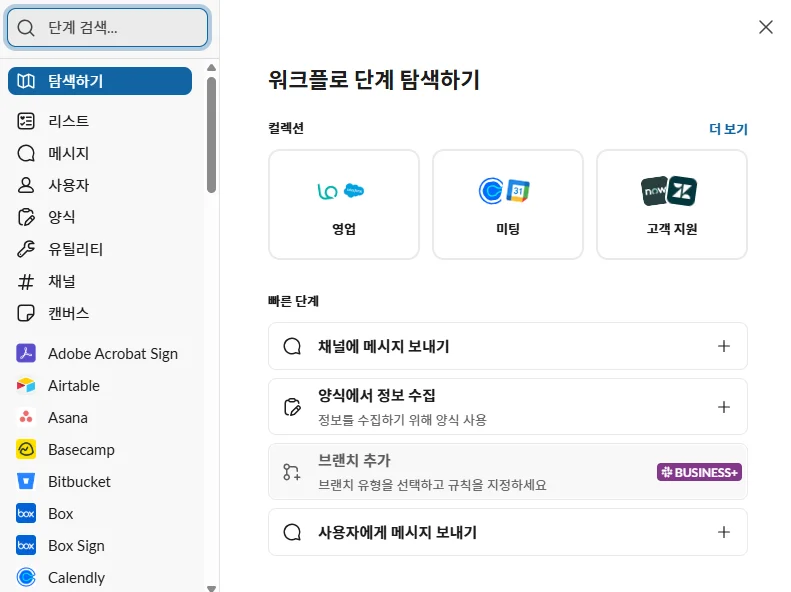Screen dimensions: 791x592
Task: Click the sidebar scroll down arrow
Action: point(211,586)
